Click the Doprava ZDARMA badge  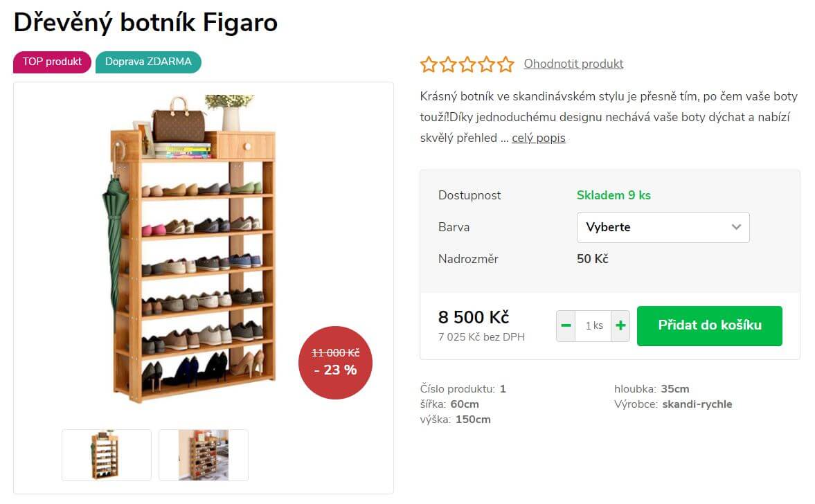148,62
